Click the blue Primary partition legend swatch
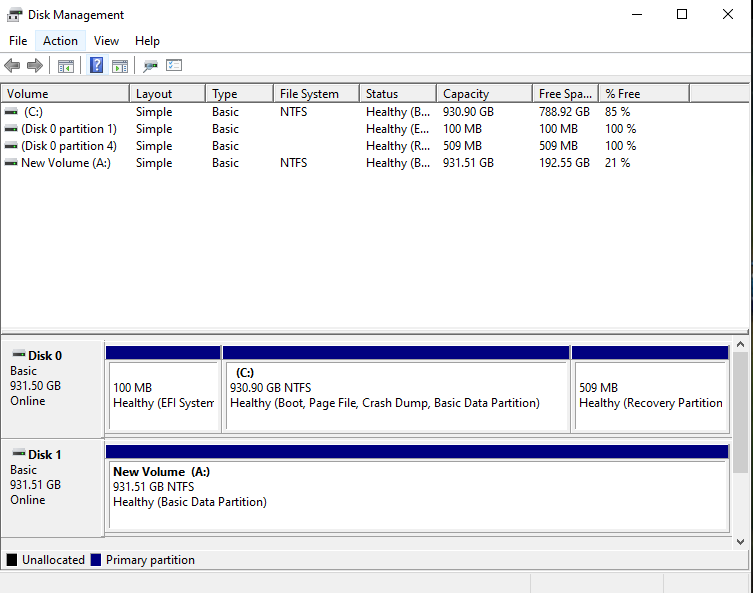Image resolution: width=753 pixels, height=593 pixels. (96, 560)
